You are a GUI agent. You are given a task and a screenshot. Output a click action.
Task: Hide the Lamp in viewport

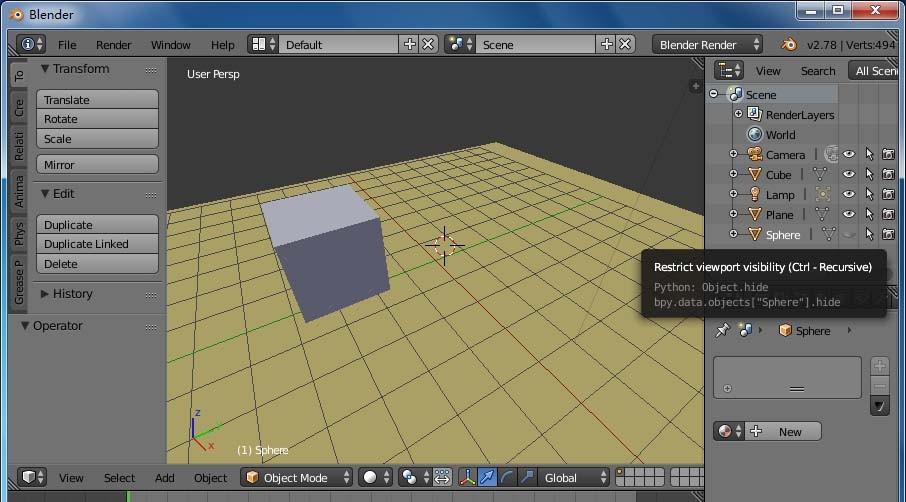point(848,194)
